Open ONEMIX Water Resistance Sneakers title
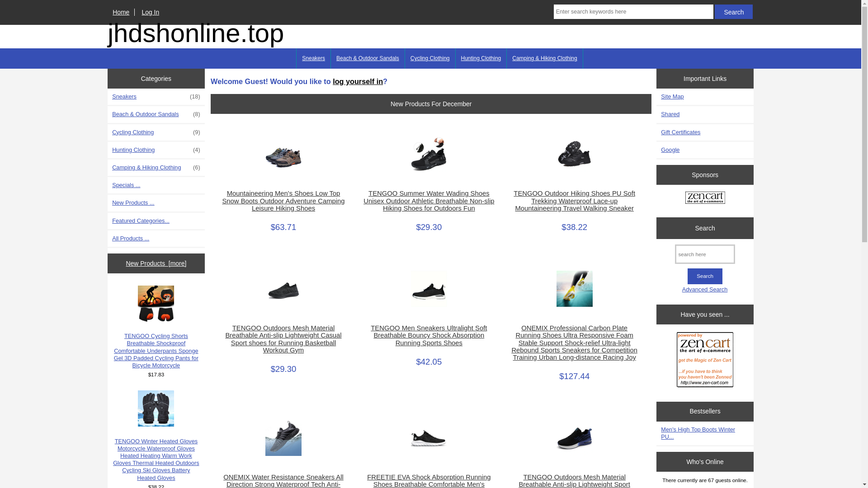This screenshot has height=488, width=868. [x=283, y=481]
